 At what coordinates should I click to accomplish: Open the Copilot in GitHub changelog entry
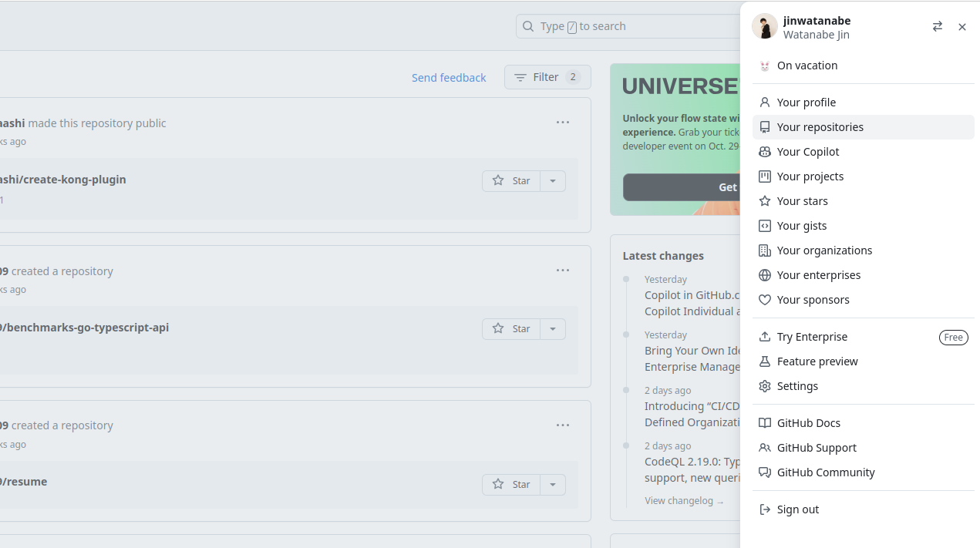[692, 304]
